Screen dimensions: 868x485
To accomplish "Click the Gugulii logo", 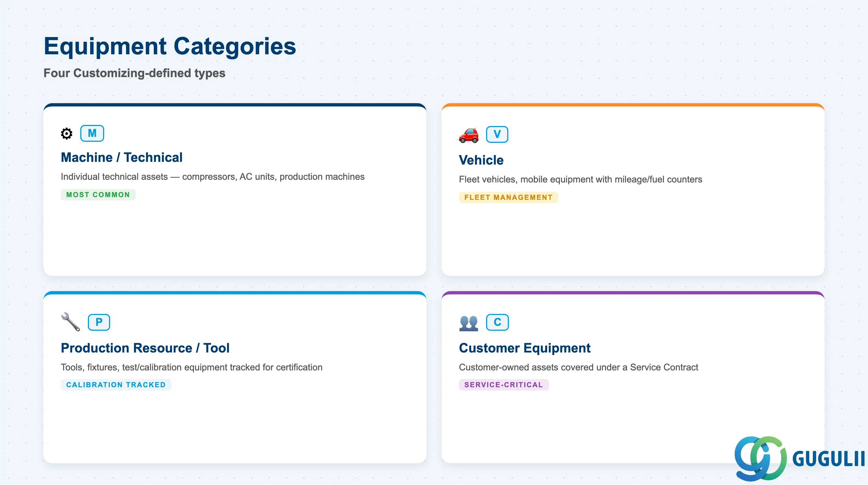I will coord(799,458).
